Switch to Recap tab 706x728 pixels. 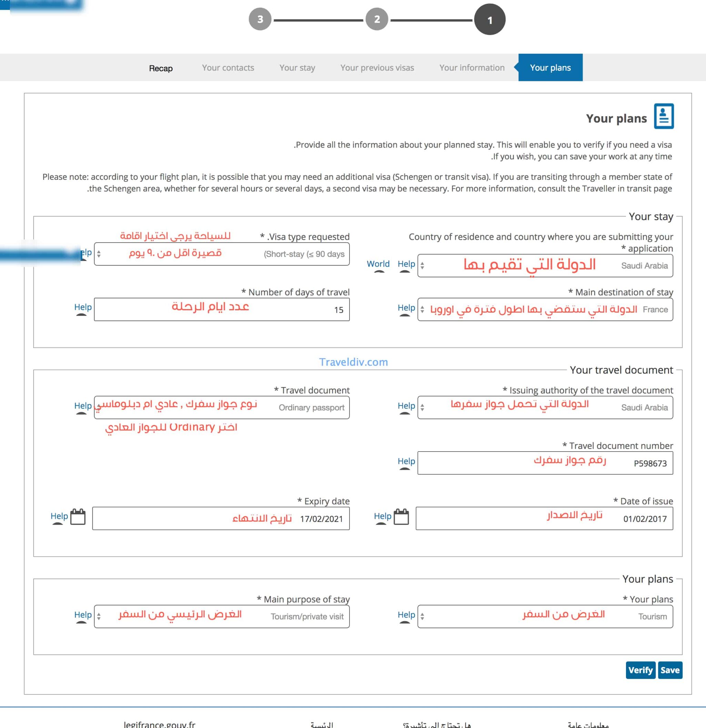pos(161,68)
